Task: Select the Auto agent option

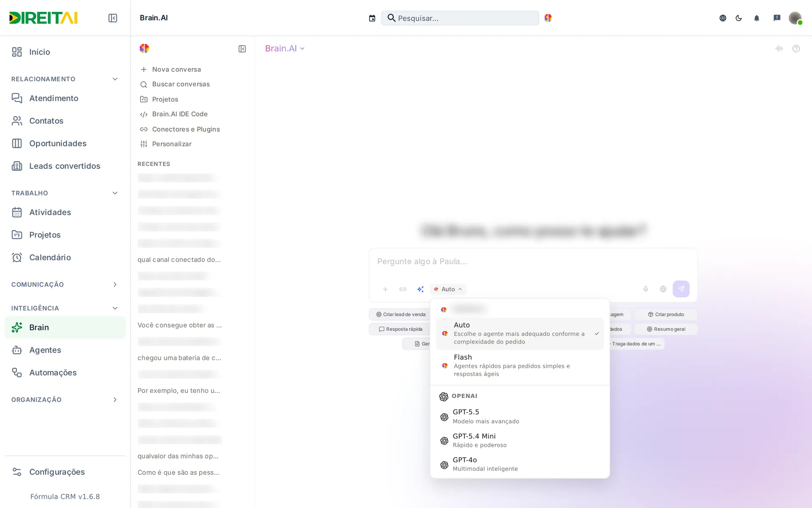Action: coord(520,333)
